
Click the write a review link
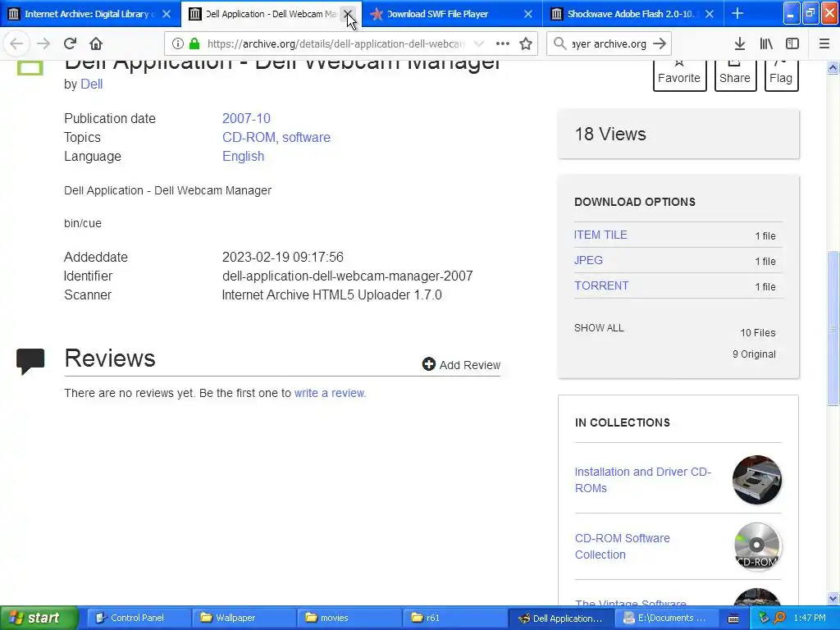330,393
